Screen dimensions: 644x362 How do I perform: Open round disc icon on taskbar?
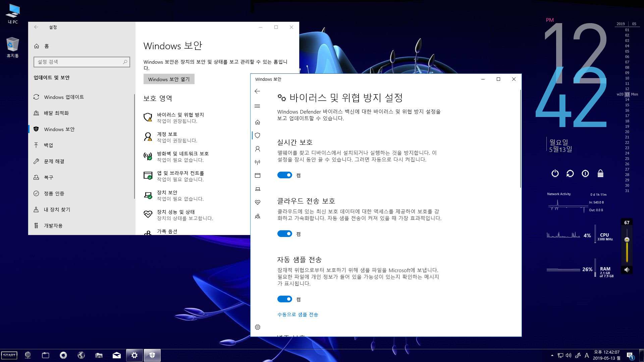click(63, 355)
